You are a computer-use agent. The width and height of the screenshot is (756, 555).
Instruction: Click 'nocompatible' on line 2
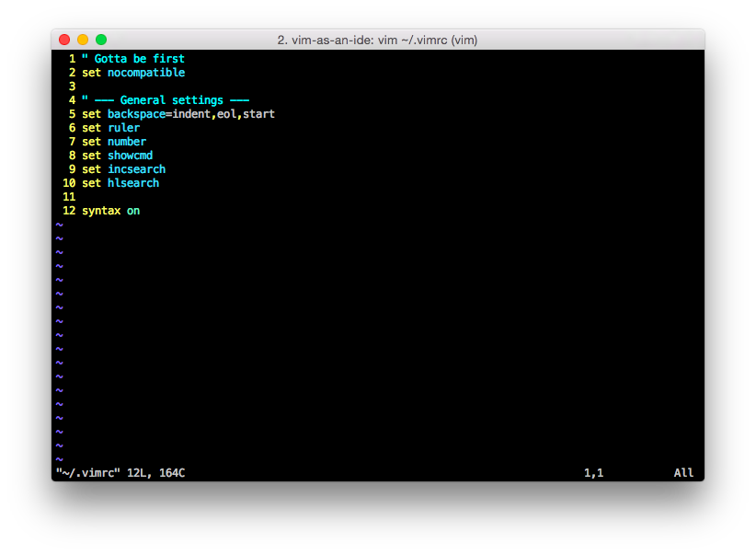(x=146, y=73)
